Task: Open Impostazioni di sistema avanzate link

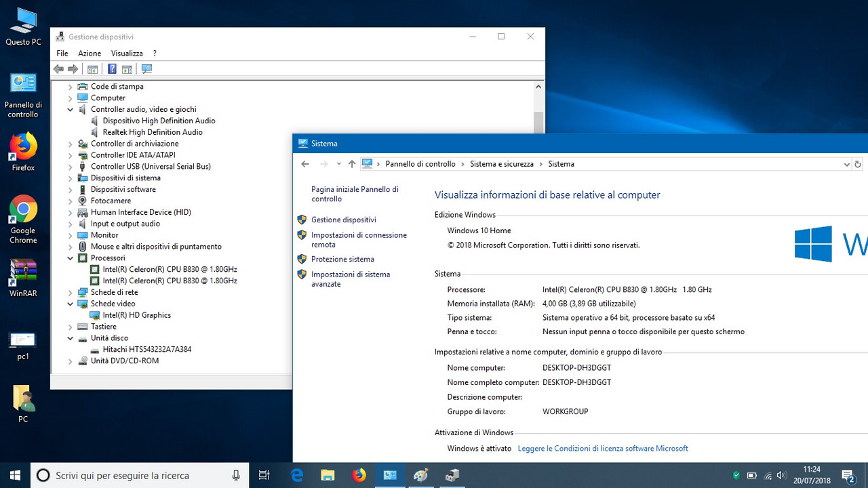Action: pyautogui.click(x=351, y=279)
